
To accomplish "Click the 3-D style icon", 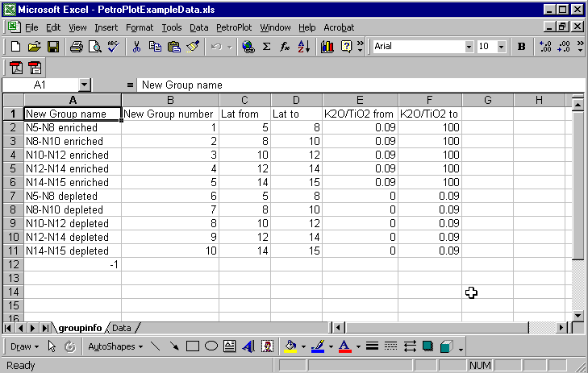I will pos(447,346).
